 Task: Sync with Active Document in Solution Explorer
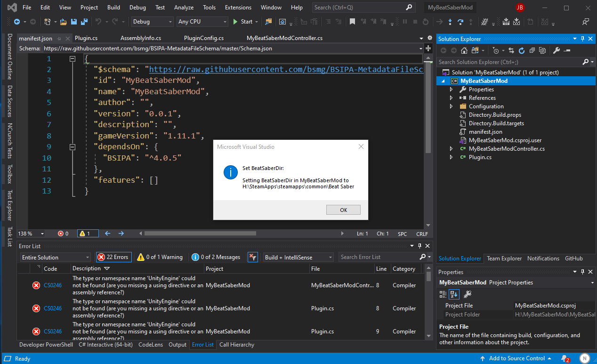coord(512,50)
